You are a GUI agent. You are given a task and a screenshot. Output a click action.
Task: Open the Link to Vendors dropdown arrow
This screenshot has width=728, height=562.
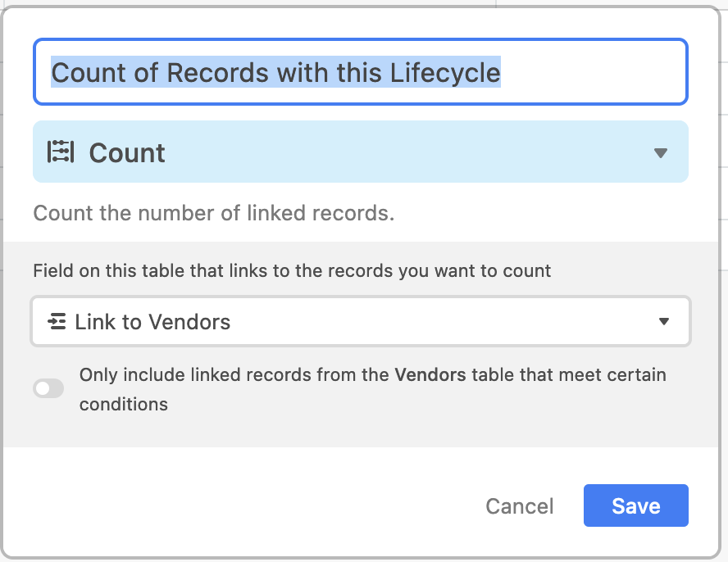click(664, 321)
